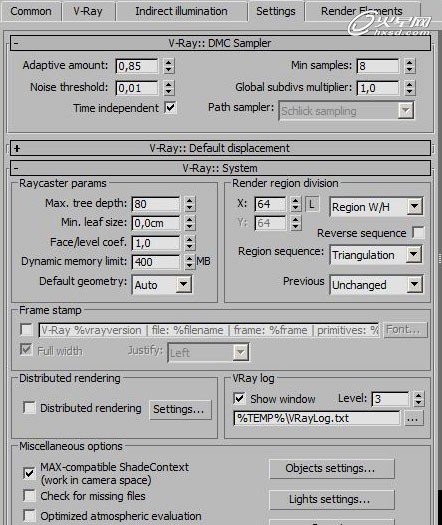
Task: Enable the Distributed rendering checkbox
Action: point(29,408)
